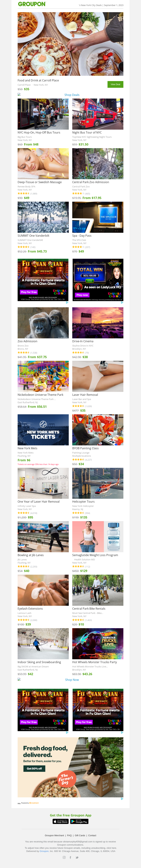Tap the App Store download badge
Viewport: 141px width, 868px height.
61,822
